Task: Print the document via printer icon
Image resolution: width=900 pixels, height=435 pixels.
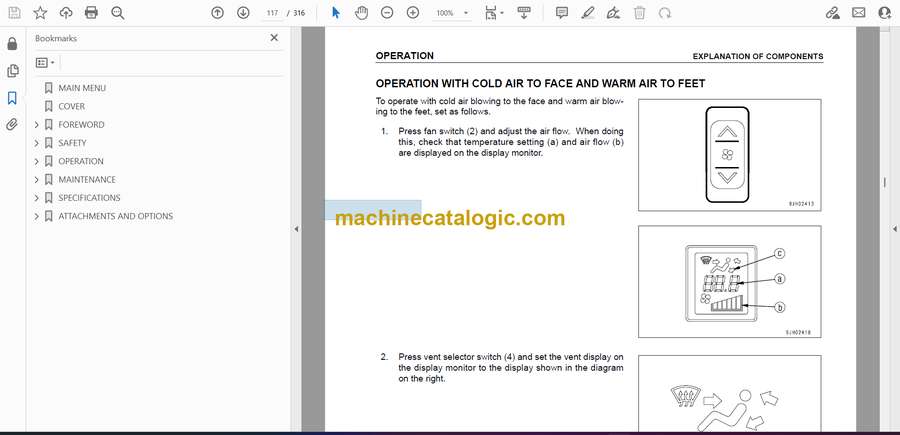Action: tap(91, 13)
